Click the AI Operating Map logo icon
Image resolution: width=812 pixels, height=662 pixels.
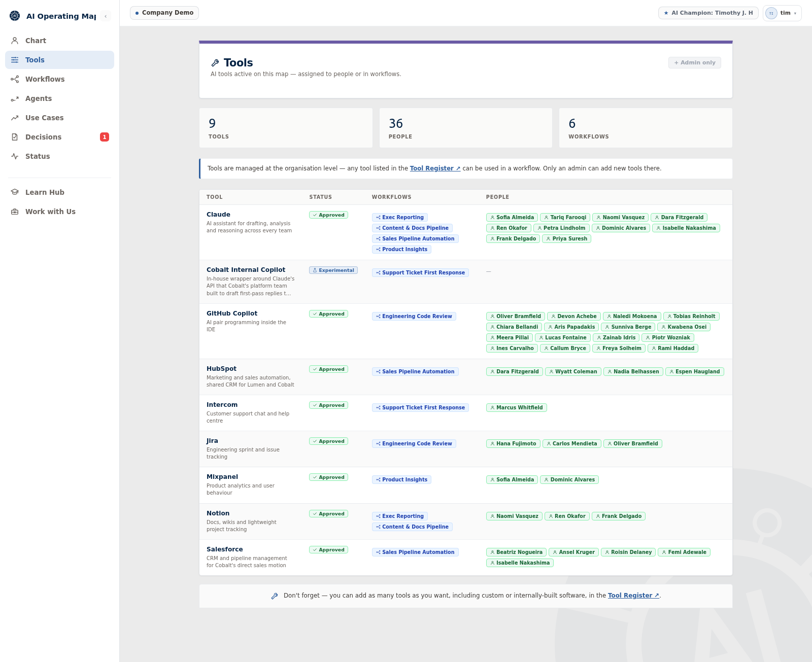(15, 16)
